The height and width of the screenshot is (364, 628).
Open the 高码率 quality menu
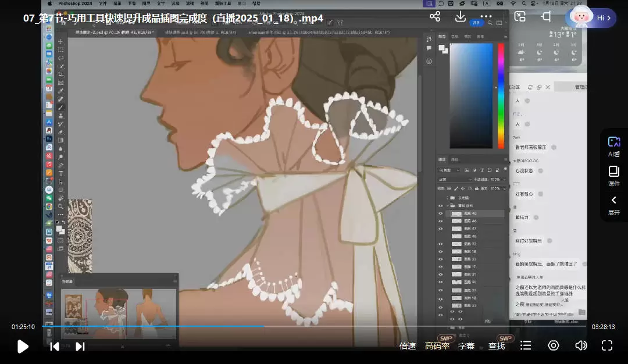[437, 346]
